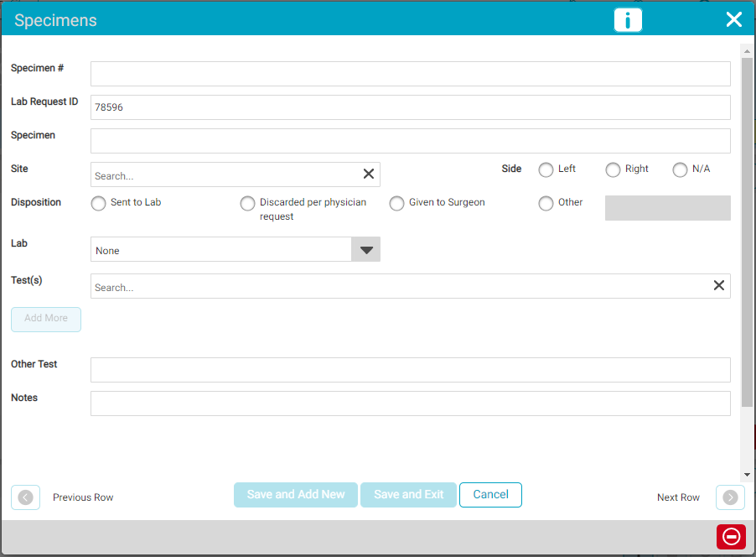Go to previous row arrow icon
Image resolution: width=756 pixels, height=557 pixels.
[x=25, y=497]
